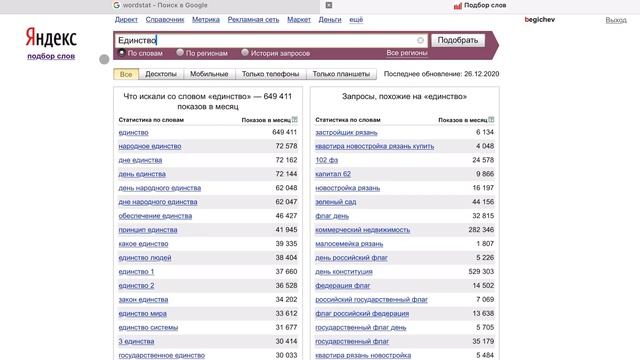Open the Все регионы region selector
Viewport: 640px width, 360px height.
pos(407,53)
